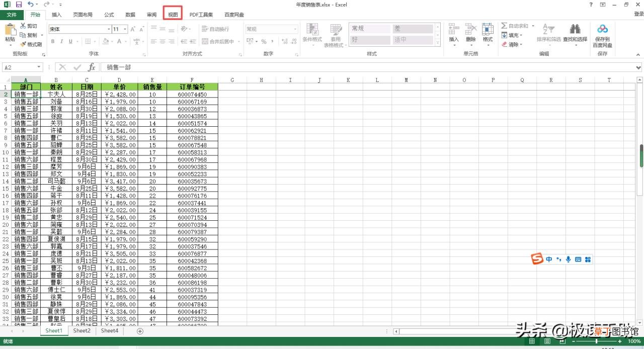Click the Find and Select binoculars icon

click(x=575, y=29)
